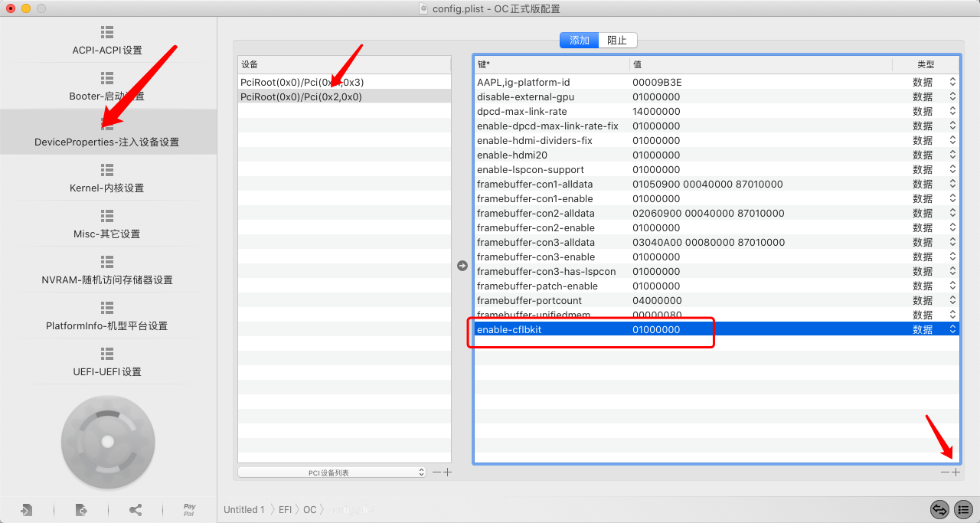Image resolution: width=980 pixels, height=523 pixels.
Task: Open Kernel-内核设置 section
Action: tap(107, 178)
